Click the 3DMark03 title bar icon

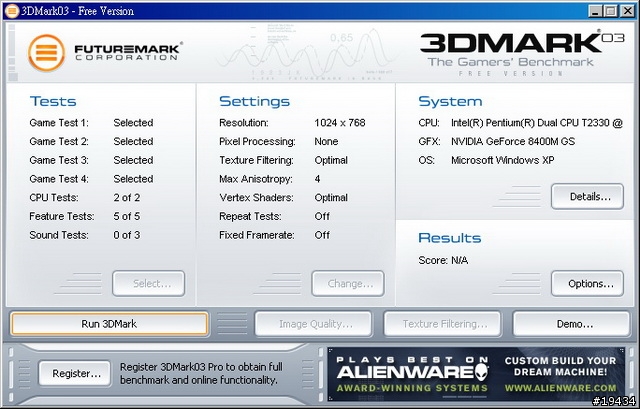(11, 11)
